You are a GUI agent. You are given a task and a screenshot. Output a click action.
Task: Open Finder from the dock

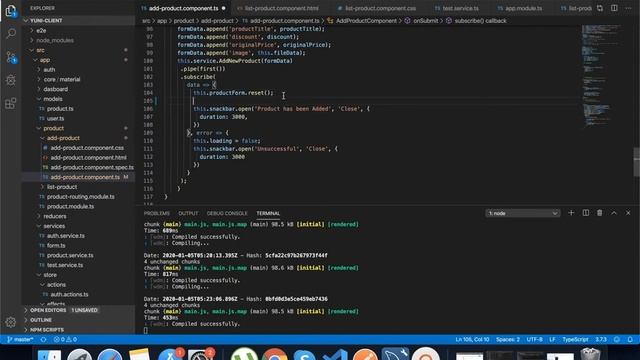[49, 354]
